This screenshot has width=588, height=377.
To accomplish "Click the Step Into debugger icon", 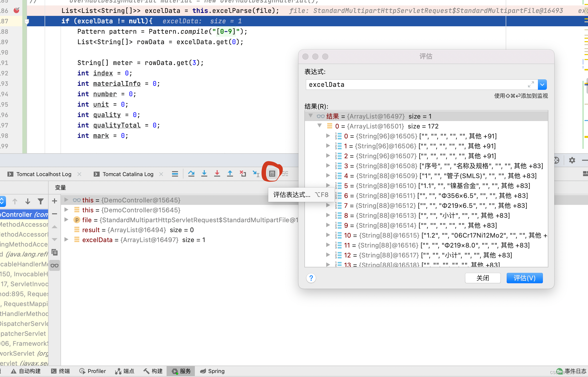I will 204,174.
